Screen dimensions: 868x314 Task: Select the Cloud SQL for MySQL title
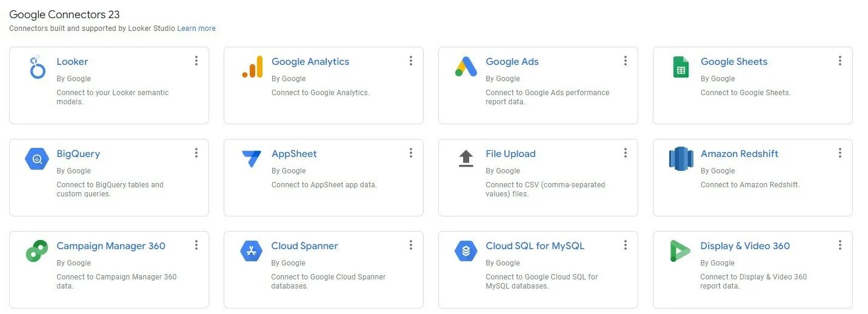pyautogui.click(x=535, y=246)
